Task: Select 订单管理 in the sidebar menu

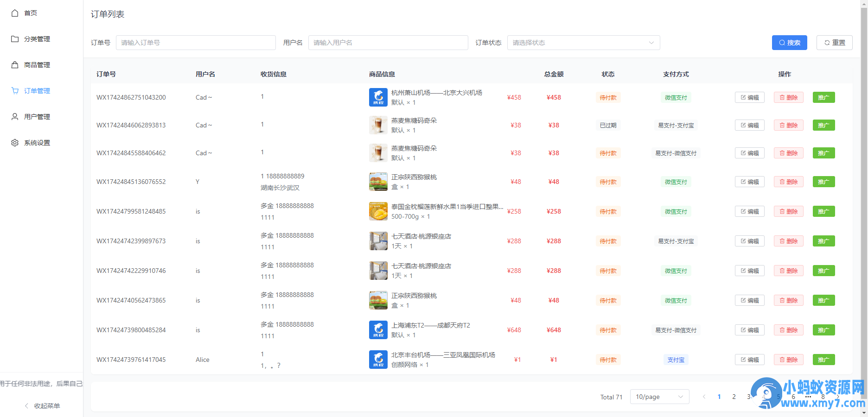Action: point(37,91)
